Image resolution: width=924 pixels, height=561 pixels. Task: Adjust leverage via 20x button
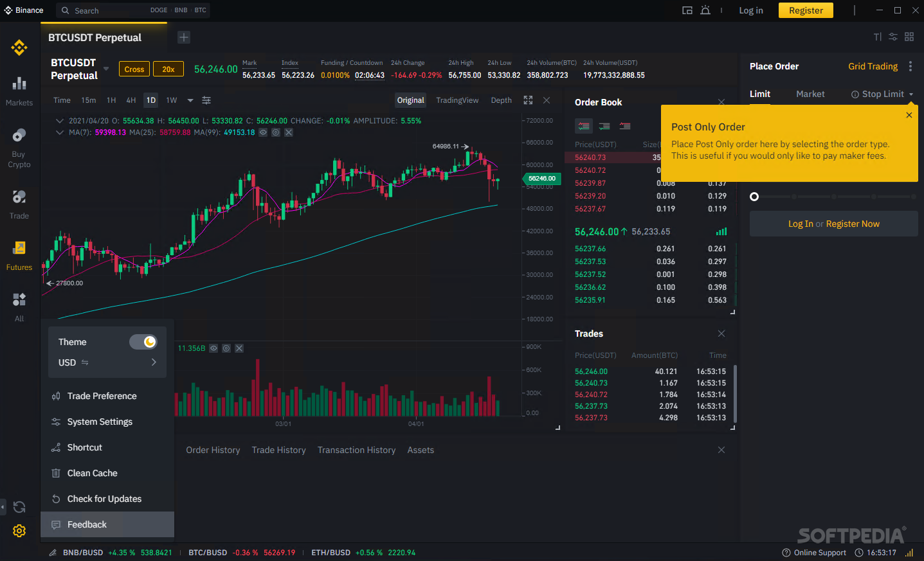[x=168, y=69]
